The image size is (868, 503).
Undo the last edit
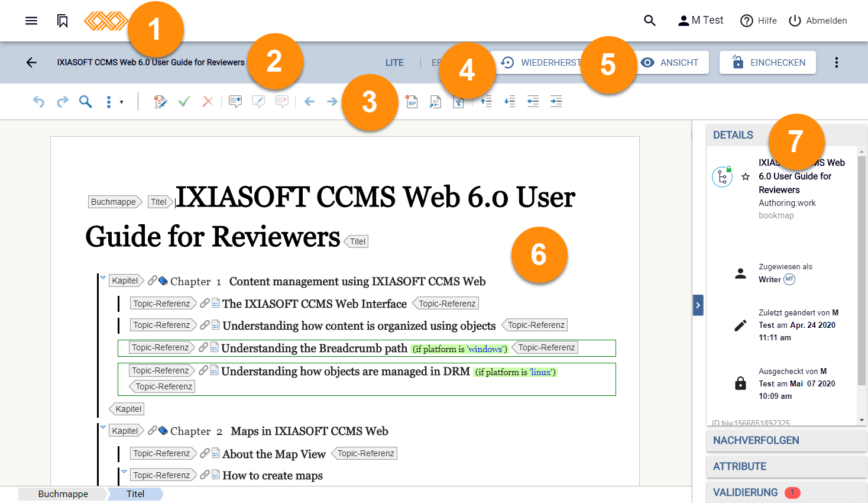click(38, 102)
